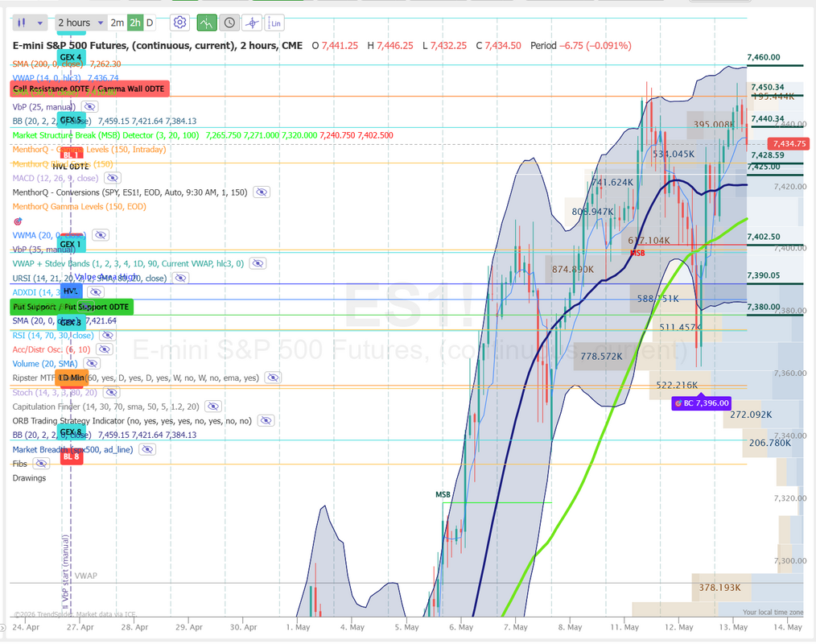Toggle Capitulation Finder eye icon
The image size is (816, 644).
click(213, 406)
